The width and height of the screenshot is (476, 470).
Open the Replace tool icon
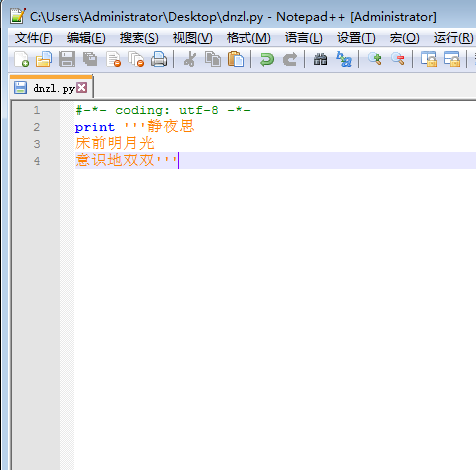344,59
